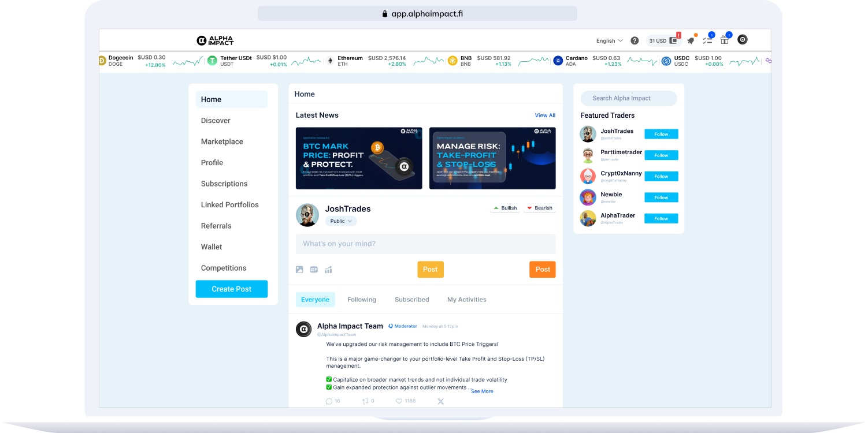Toggle the Bullish sentiment tag
868x433 pixels.
click(505, 208)
